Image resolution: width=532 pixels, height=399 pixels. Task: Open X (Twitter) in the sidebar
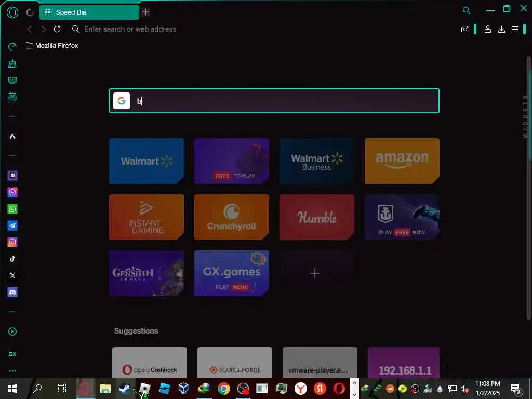pyautogui.click(x=12, y=275)
